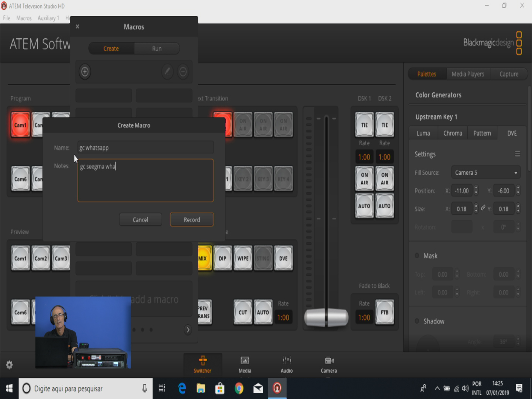Toggle DSK 2 ON AIR button
532x399 pixels.
tap(385, 179)
